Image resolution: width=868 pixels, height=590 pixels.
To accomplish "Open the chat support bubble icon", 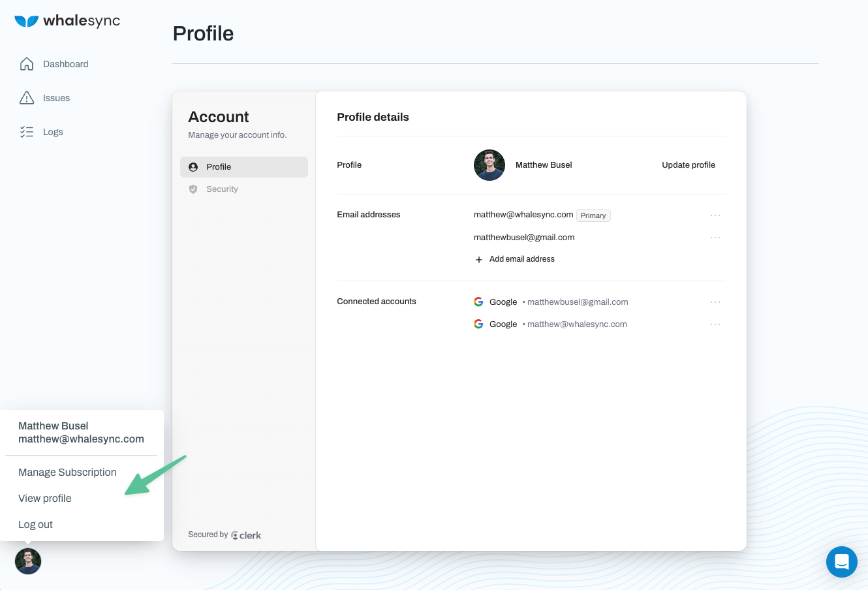I will 842,562.
